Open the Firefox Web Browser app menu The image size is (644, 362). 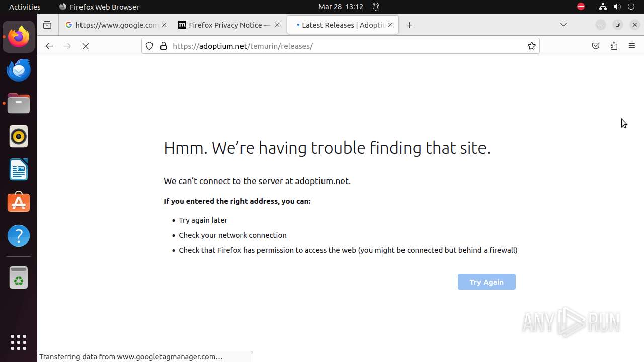[x=99, y=7]
